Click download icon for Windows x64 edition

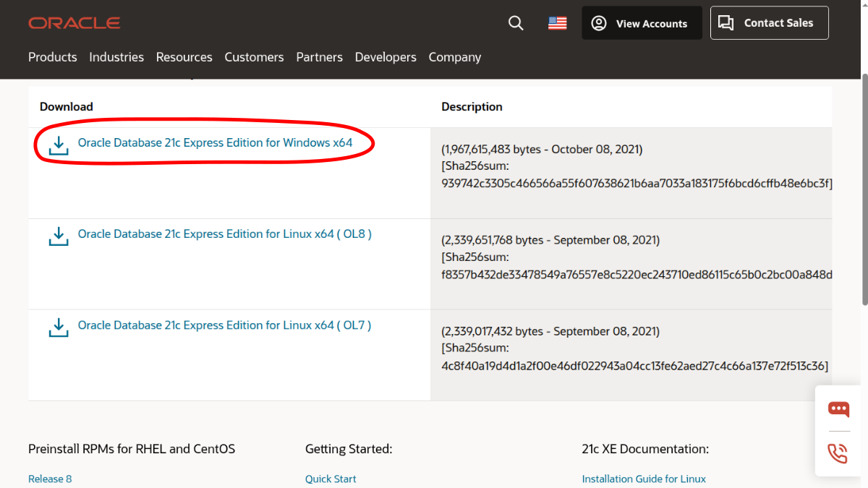point(58,145)
